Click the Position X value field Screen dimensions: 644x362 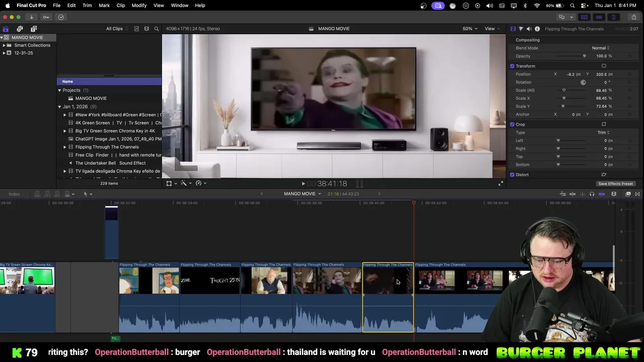570,74
